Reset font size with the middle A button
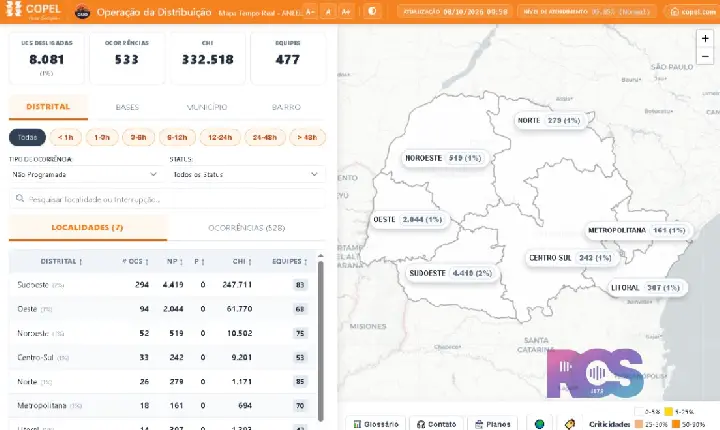This screenshot has width=720, height=430. pos(328,11)
